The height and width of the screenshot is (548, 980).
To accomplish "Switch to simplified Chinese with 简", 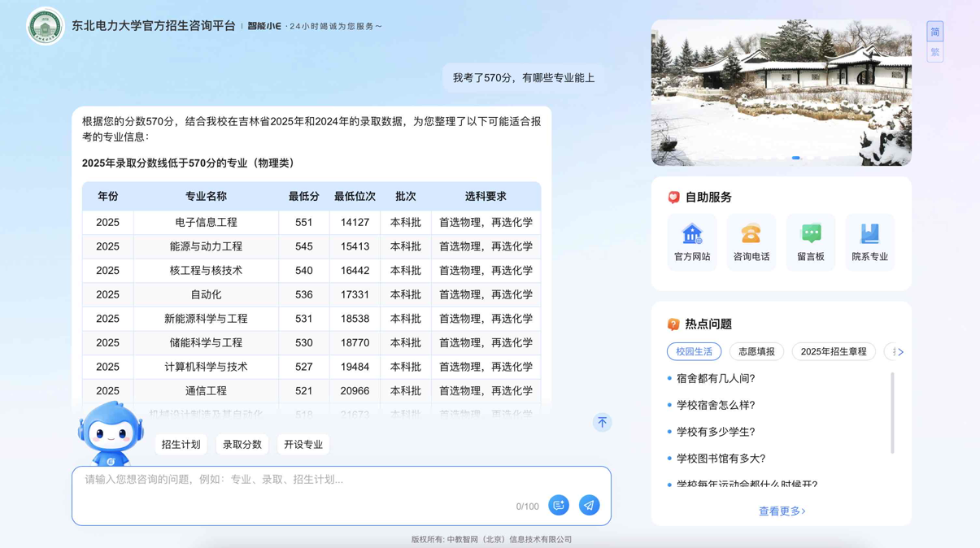I will 934,32.
